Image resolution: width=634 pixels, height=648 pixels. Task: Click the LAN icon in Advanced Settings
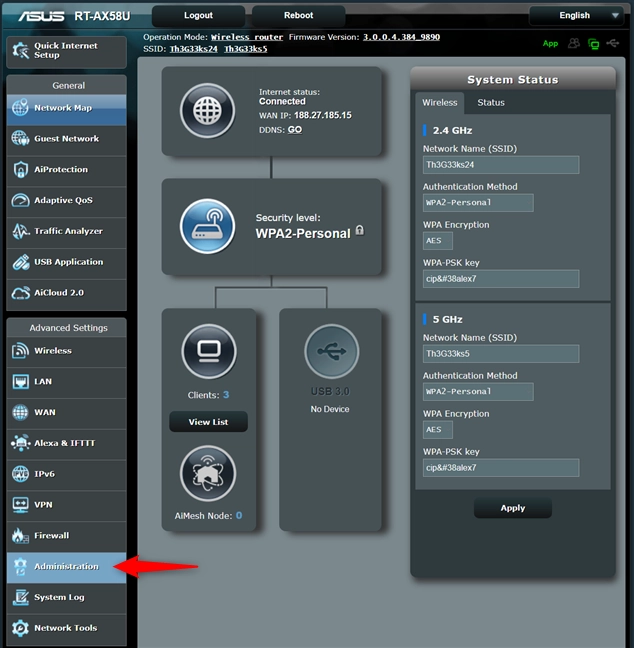[x=20, y=381]
